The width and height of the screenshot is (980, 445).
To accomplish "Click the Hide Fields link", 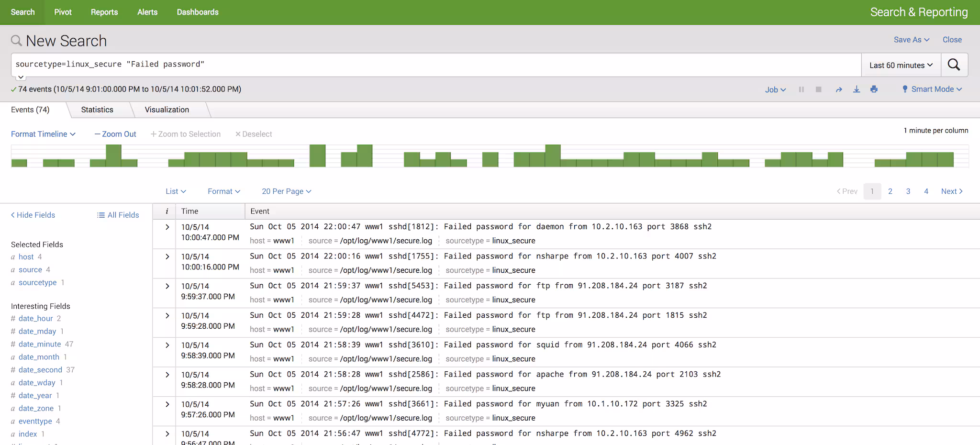I will (33, 215).
